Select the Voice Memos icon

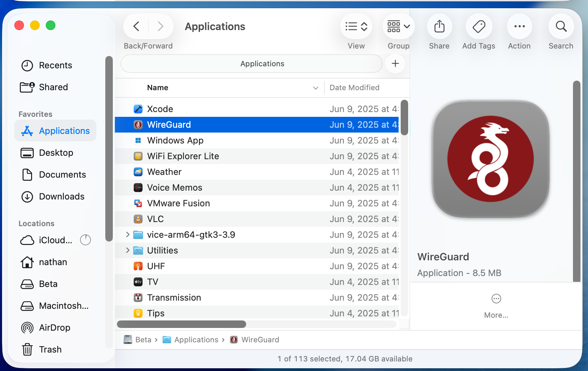click(x=138, y=188)
